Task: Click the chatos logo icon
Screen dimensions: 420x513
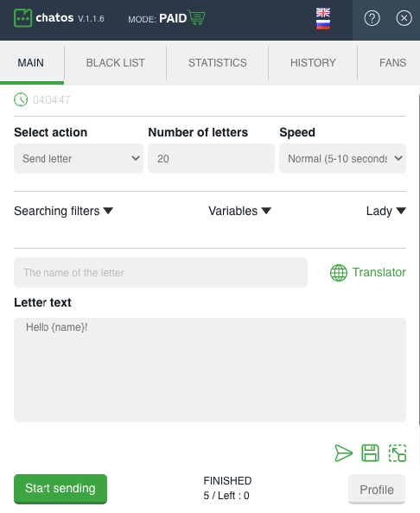Action: [x=22, y=17]
